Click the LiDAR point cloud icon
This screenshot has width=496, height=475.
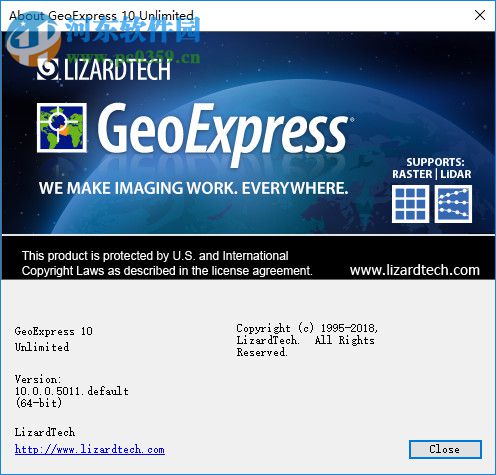click(x=453, y=204)
